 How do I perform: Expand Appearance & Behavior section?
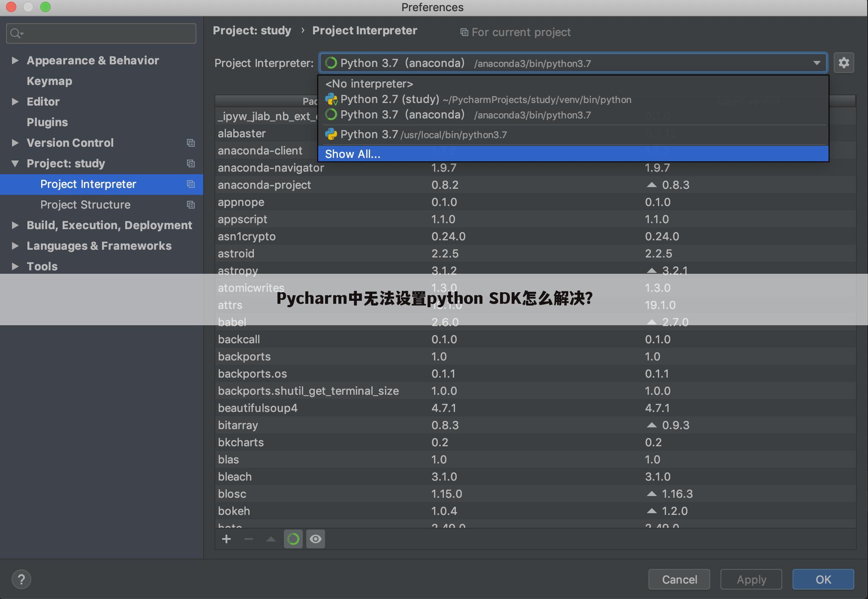[x=15, y=61]
